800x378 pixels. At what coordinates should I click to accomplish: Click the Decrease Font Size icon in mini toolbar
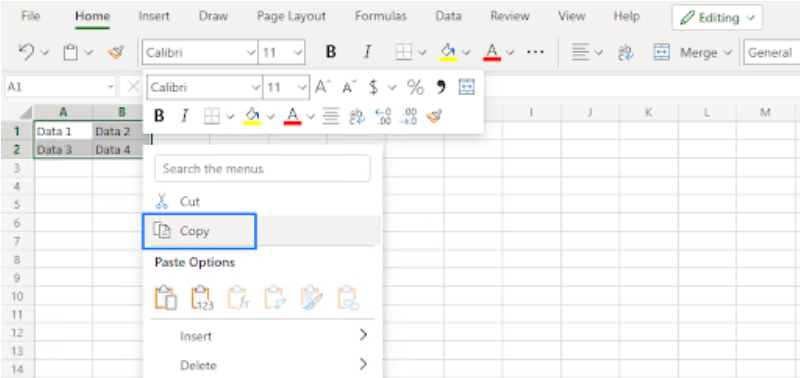[350, 87]
